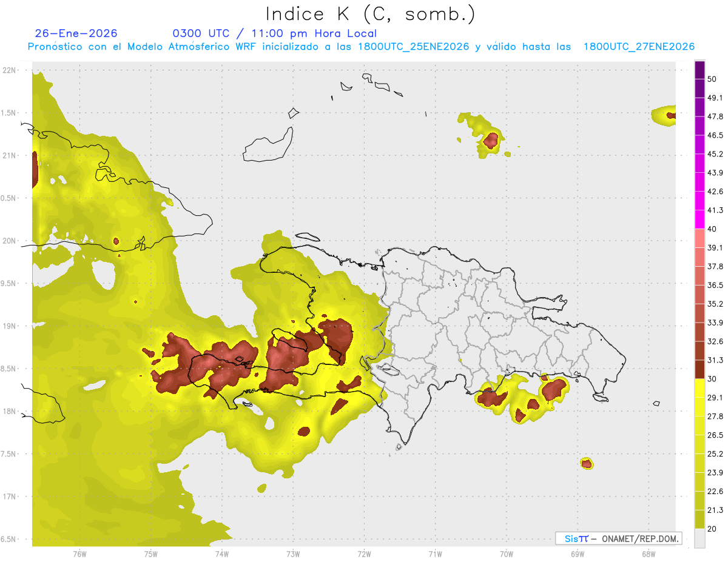Pick the dark purple legend band above 50
Image resolution: width=728 pixels, height=562 pixels.
699,70
